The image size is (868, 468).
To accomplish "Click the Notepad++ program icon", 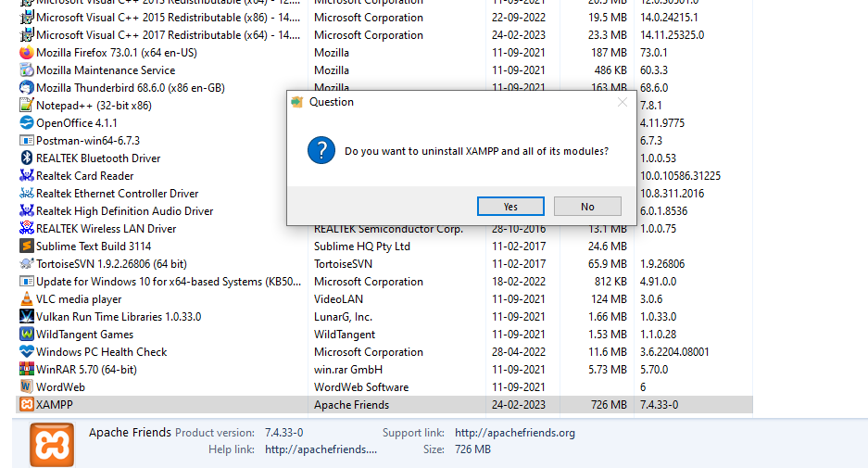I will tap(27, 106).
